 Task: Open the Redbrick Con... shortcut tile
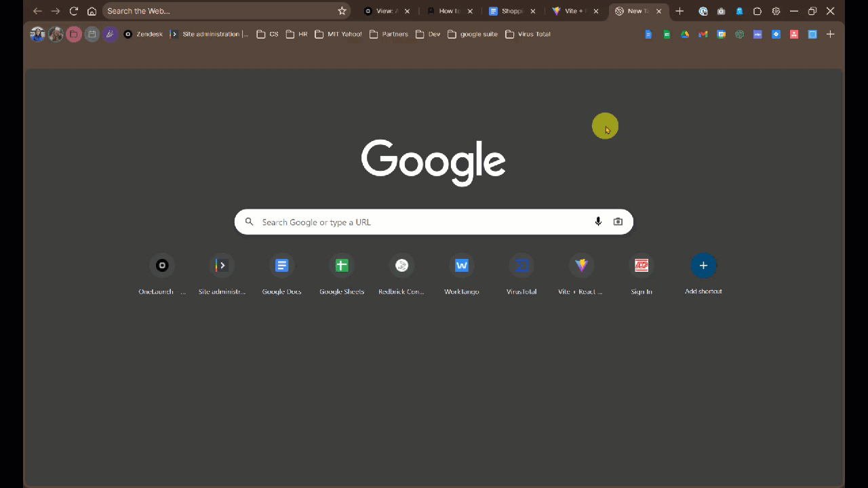click(x=401, y=273)
